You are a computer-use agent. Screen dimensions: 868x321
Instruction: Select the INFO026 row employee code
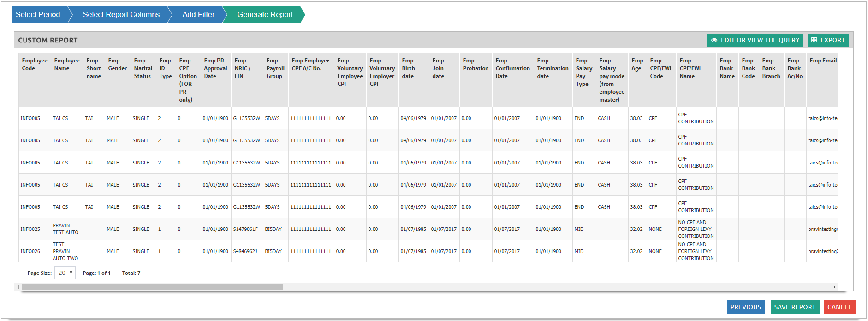(30, 252)
